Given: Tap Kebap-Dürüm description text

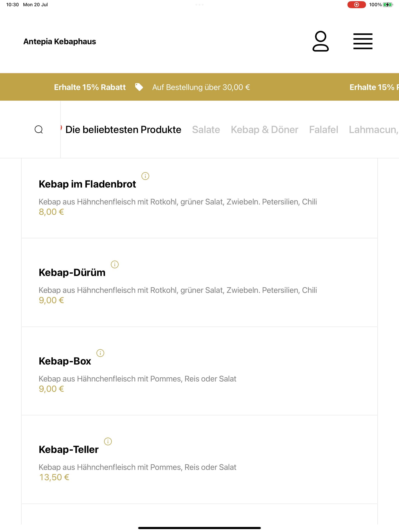Looking at the screenshot, I should pyautogui.click(x=178, y=290).
